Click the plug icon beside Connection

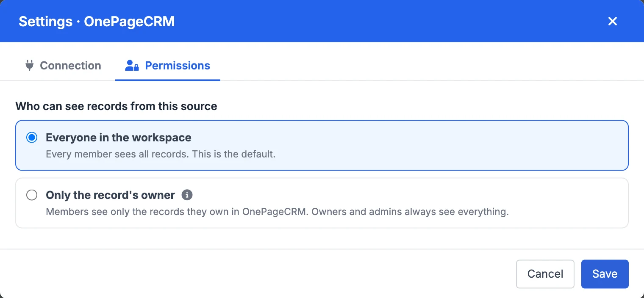coord(29,66)
